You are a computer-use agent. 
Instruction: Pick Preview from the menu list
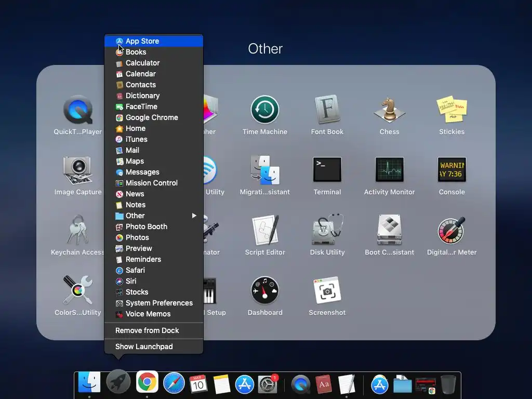pos(154,248)
